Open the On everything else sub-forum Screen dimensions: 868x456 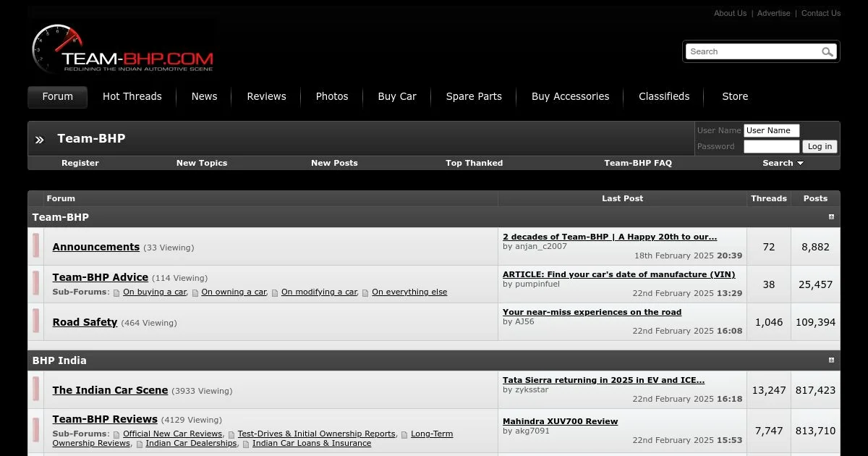coord(409,292)
